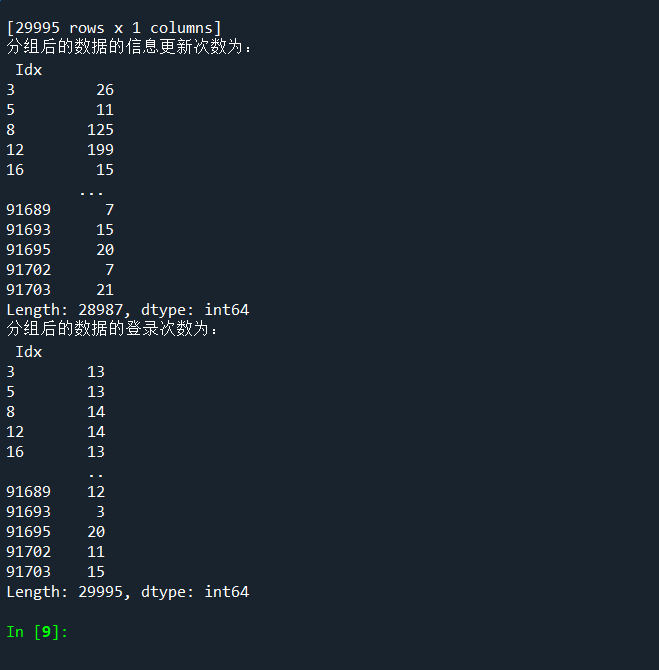Click the three-dot ellipsis in the first series
Screen dimensions: 659x670
[91, 191]
